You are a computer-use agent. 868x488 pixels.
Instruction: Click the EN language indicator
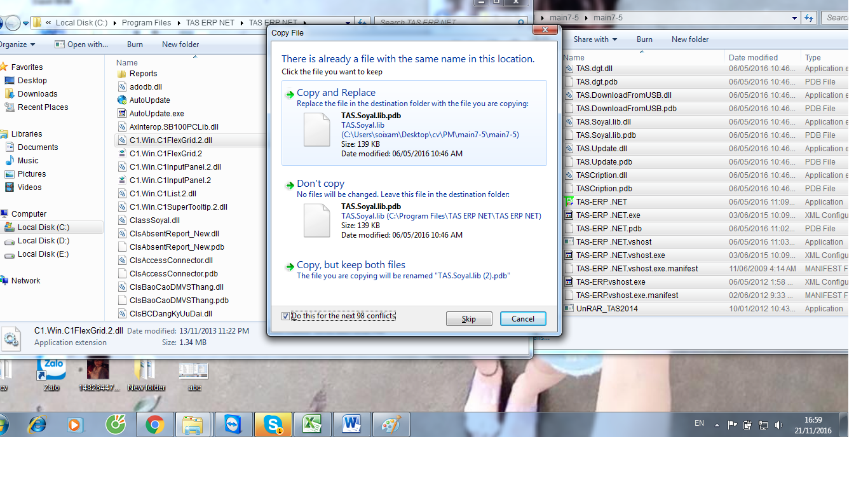click(x=699, y=423)
